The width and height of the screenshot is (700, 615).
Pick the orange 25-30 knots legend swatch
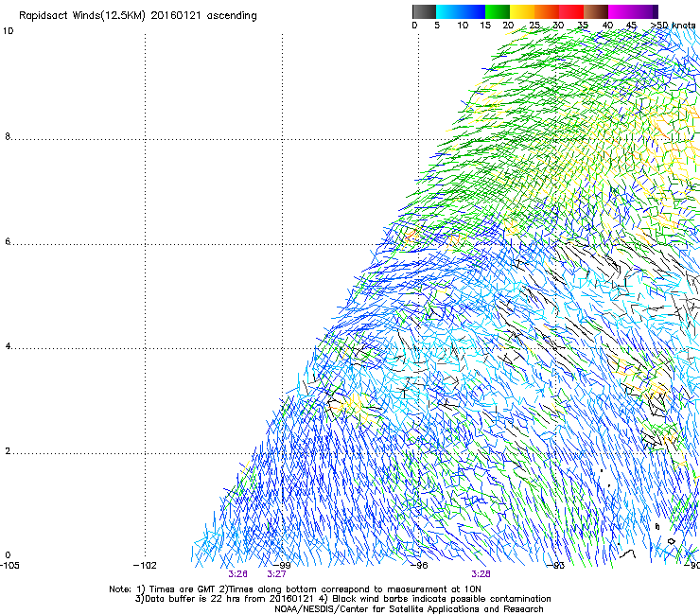pyautogui.click(x=547, y=11)
